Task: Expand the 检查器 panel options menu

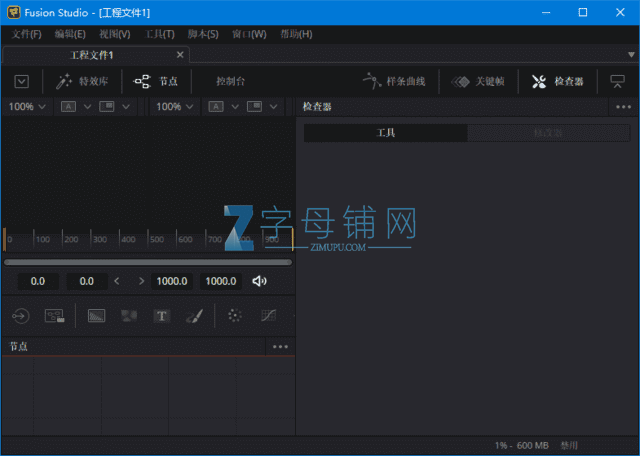Action: [x=623, y=106]
